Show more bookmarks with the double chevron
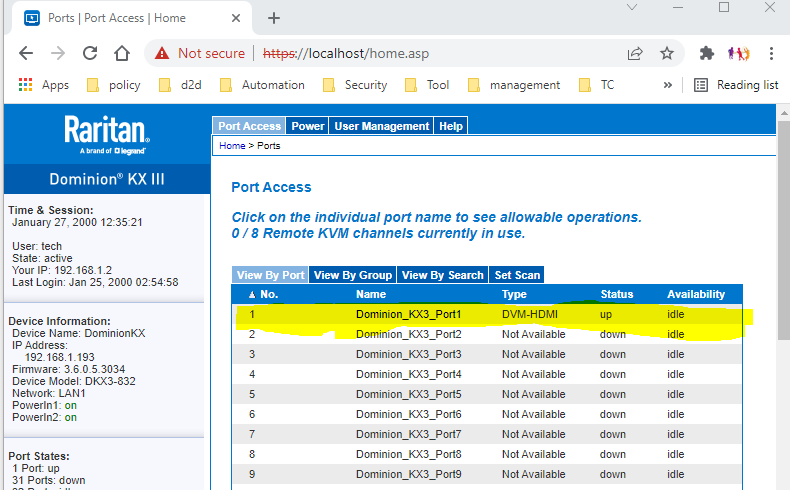 tap(668, 85)
